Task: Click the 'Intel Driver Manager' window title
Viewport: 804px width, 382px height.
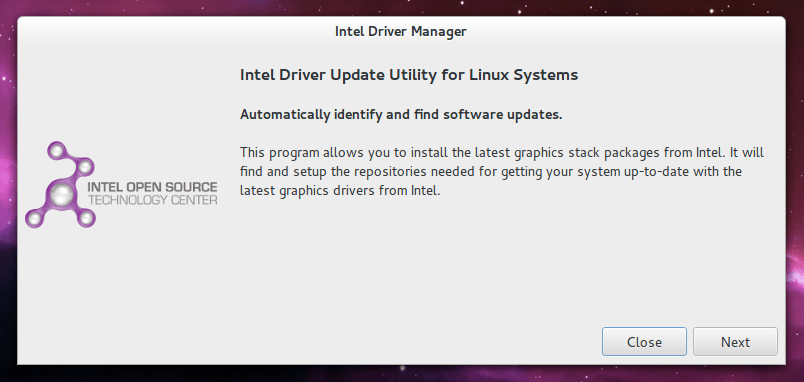Action: click(400, 32)
